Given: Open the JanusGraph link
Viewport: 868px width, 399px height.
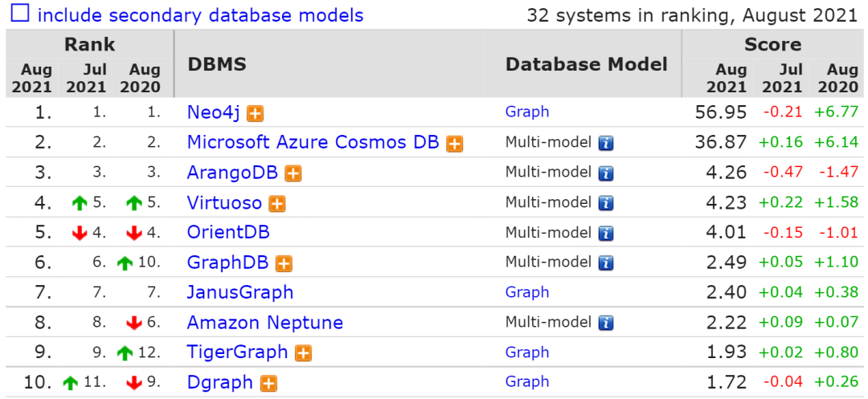Looking at the screenshot, I should pos(240,292).
